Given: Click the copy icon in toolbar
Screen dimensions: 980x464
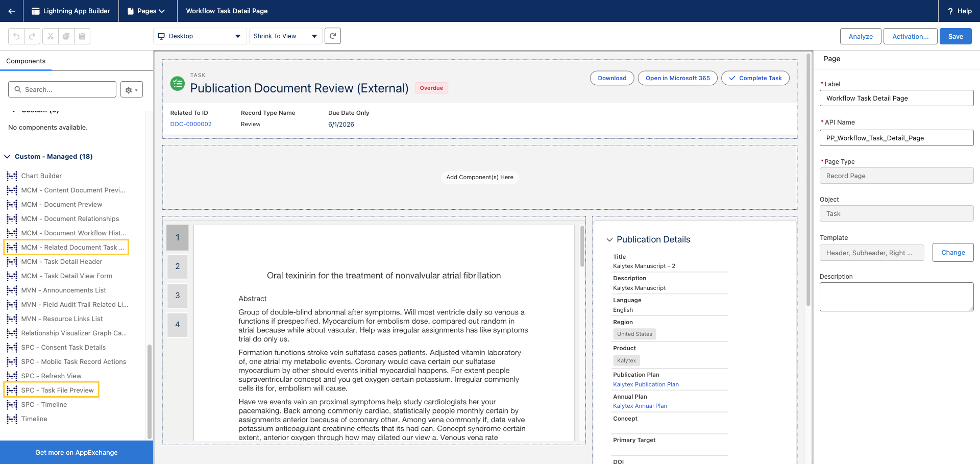Looking at the screenshot, I should pos(66,36).
